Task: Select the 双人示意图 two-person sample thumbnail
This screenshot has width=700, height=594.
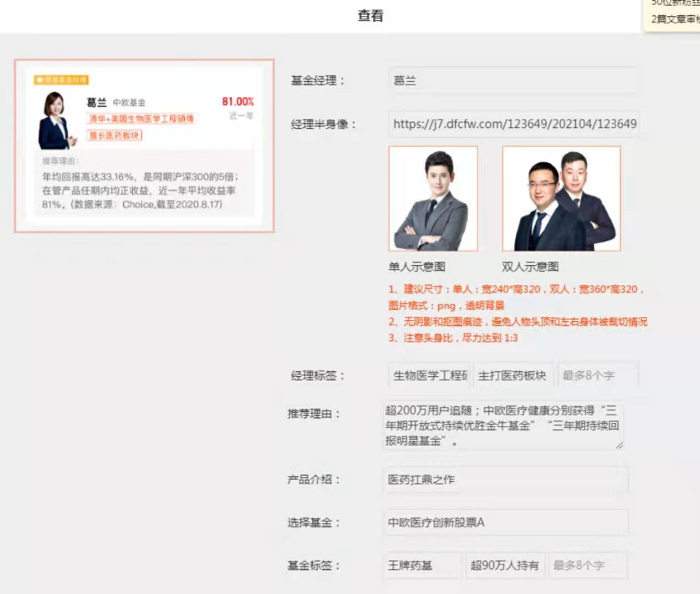Action: click(x=561, y=199)
